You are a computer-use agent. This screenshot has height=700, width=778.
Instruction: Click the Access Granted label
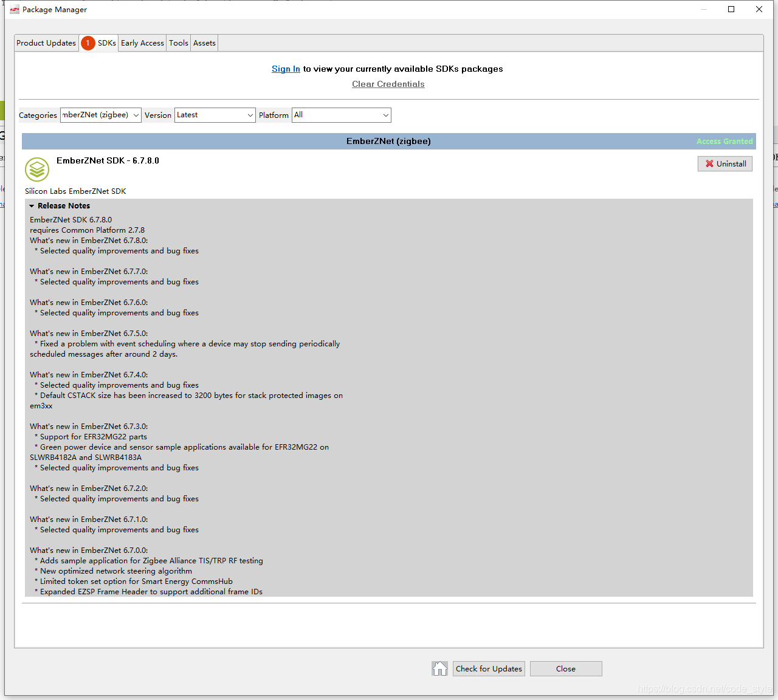click(725, 141)
